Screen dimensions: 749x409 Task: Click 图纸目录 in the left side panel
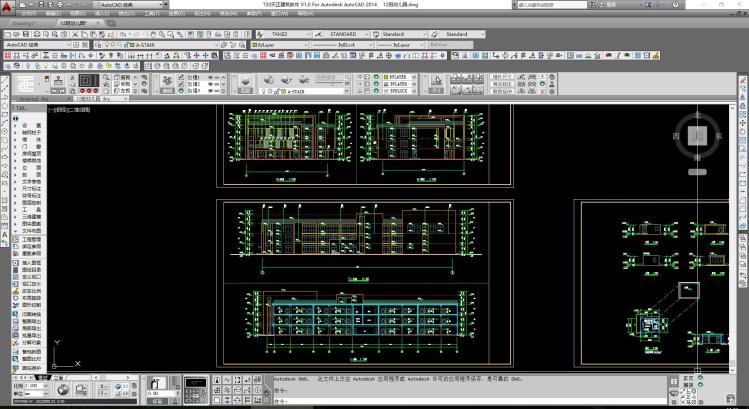(x=31, y=269)
